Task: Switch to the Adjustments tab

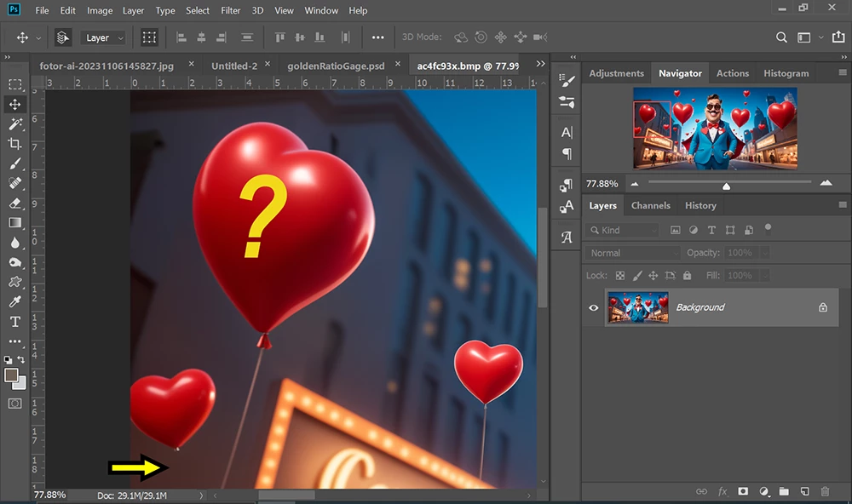Action: 616,73
